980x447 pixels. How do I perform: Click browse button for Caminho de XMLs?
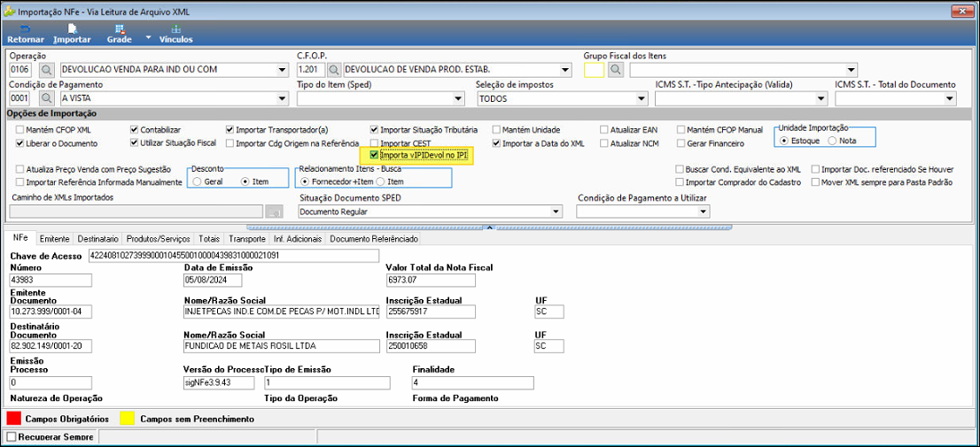[273, 212]
